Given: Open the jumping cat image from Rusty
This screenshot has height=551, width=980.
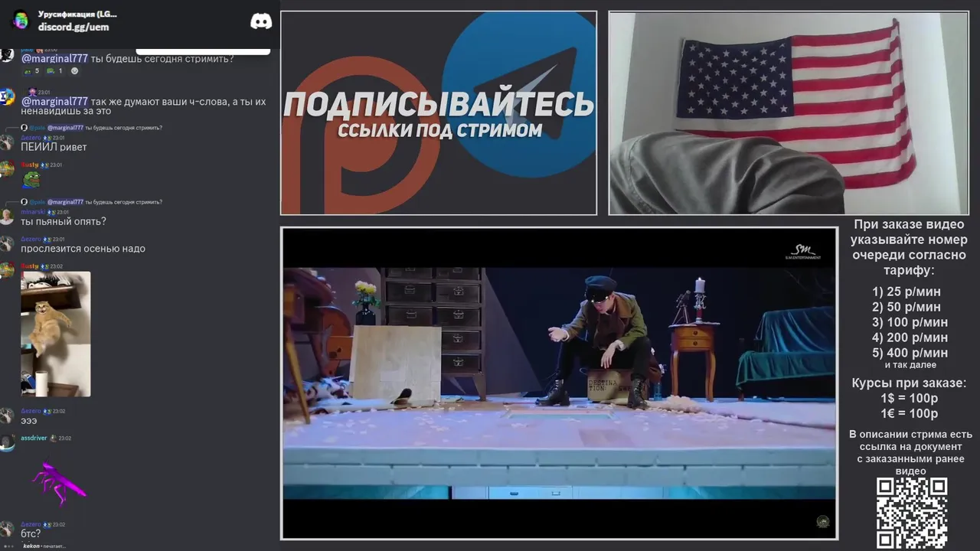Looking at the screenshot, I should [55, 334].
